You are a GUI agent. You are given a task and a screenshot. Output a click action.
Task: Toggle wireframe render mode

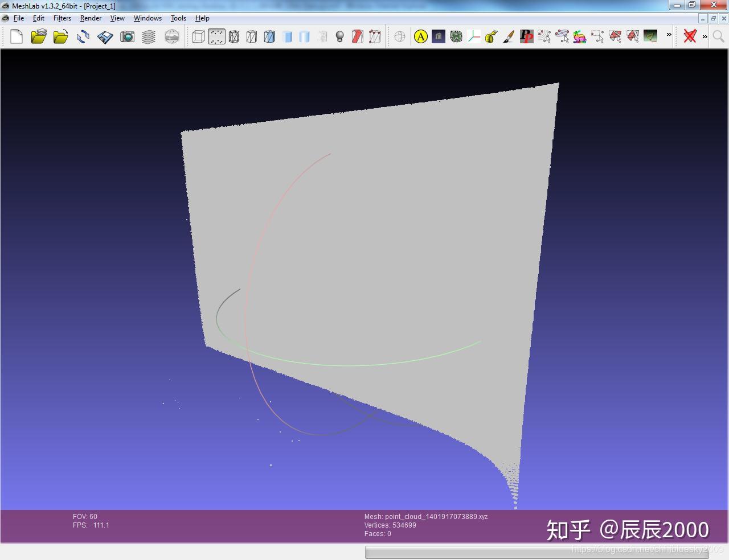(x=234, y=36)
